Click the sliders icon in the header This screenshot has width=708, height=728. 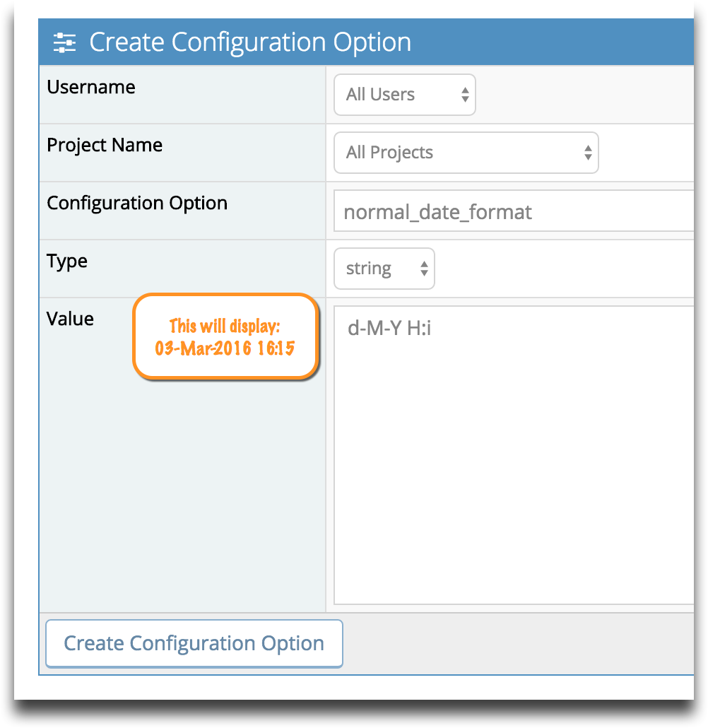(64, 42)
